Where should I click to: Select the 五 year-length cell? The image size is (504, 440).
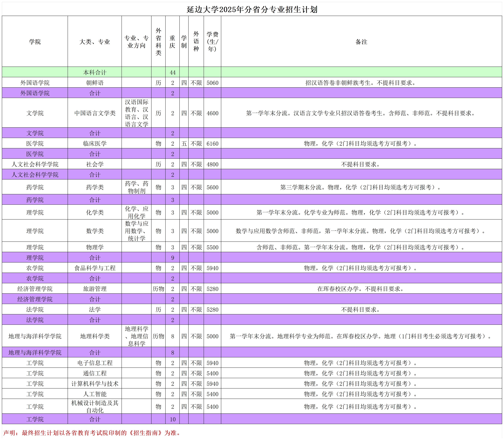click(184, 143)
